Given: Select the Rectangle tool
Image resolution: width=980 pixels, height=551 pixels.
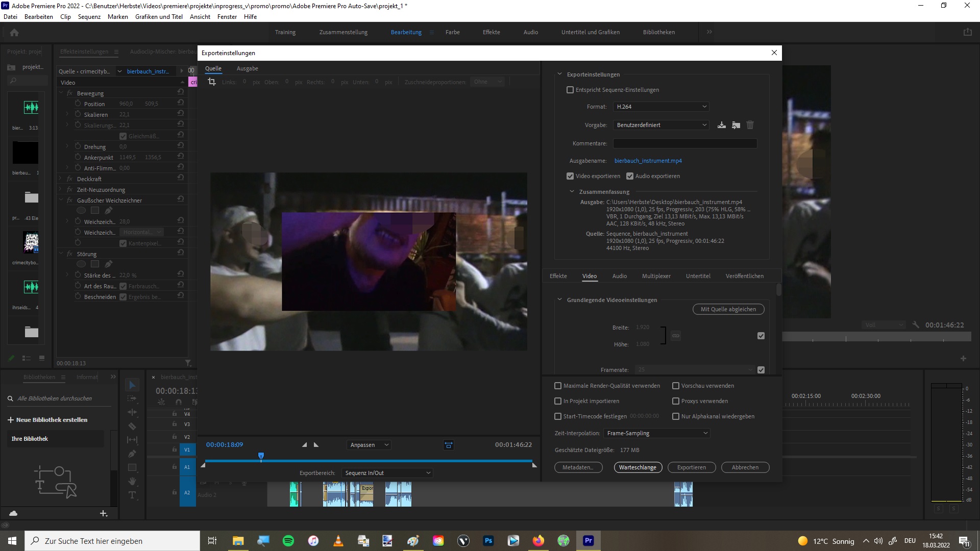Looking at the screenshot, I should pyautogui.click(x=132, y=467).
